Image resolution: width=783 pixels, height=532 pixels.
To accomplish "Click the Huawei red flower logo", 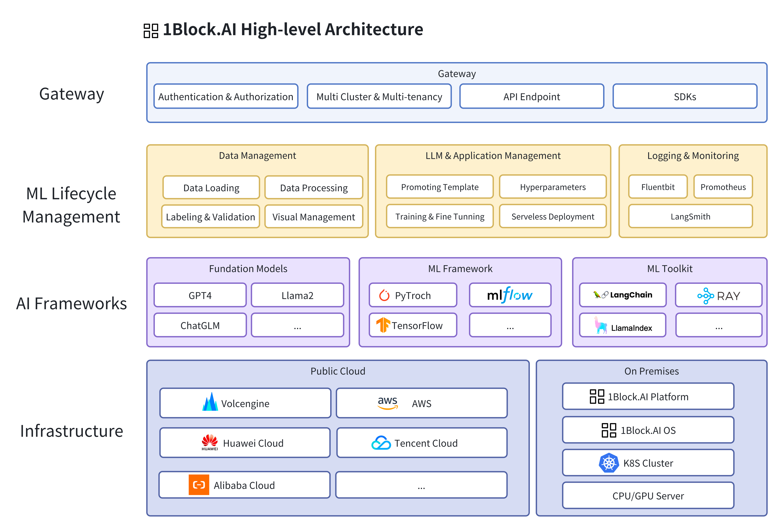I will 210,442.
